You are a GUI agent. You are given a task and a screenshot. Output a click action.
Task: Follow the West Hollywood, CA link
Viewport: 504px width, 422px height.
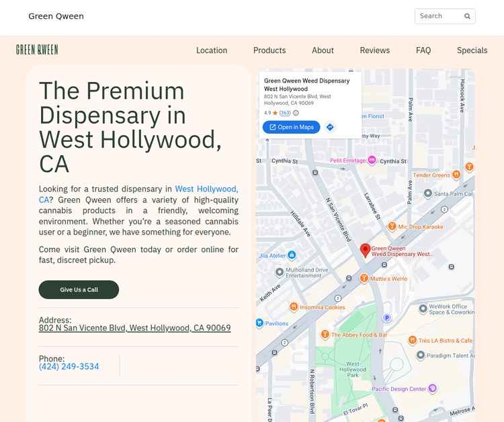click(206, 189)
